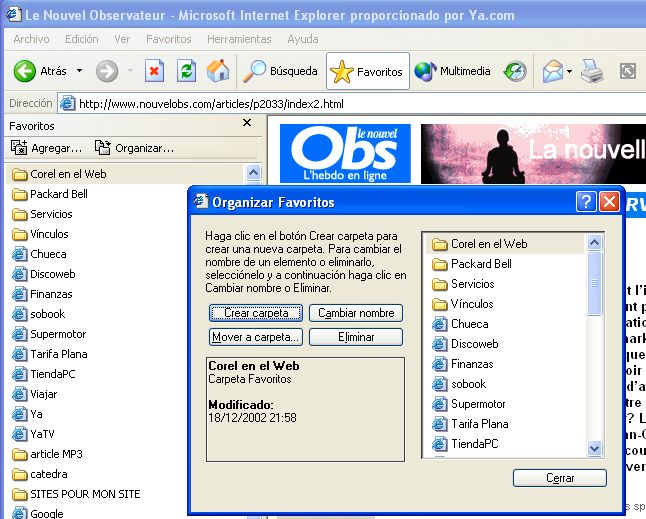Screen dimensions: 646x519
Task: Open the Atrás history dropdown arrow
Action: coord(79,71)
